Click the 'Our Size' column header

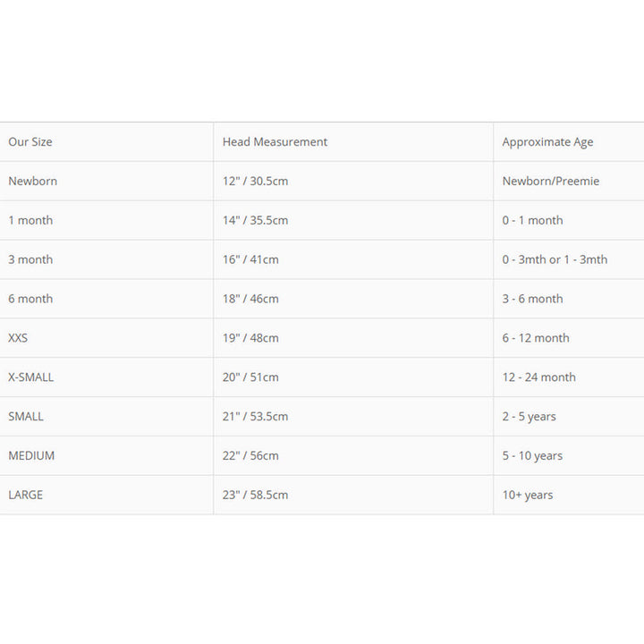30,142
